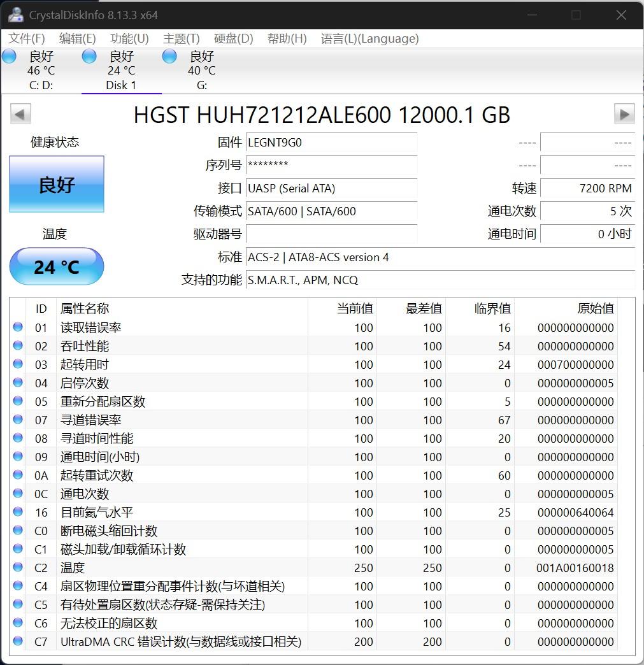The image size is (644, 665).
Task: Click threshold value 67 in 寻道错误率 row
Action: pyautogui.click(x=504, y=420)
